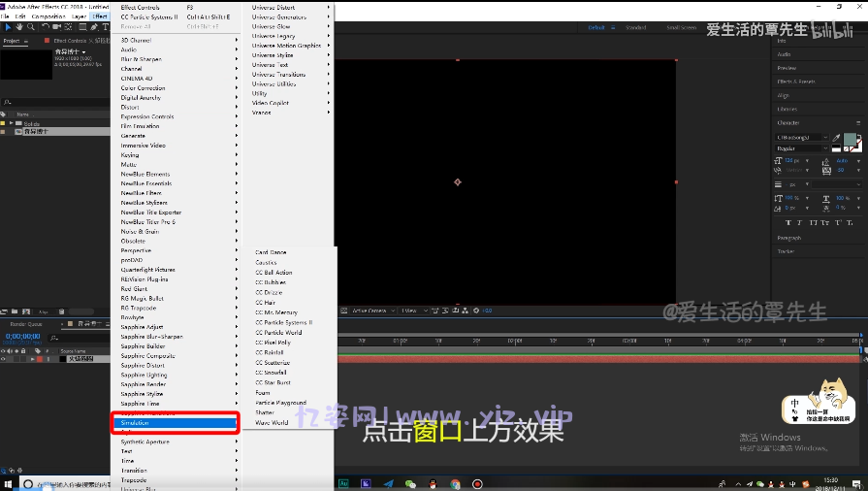This screenshot has width=868, height=491.
Task: Select the Hand tool
Action: pos(19,26)
